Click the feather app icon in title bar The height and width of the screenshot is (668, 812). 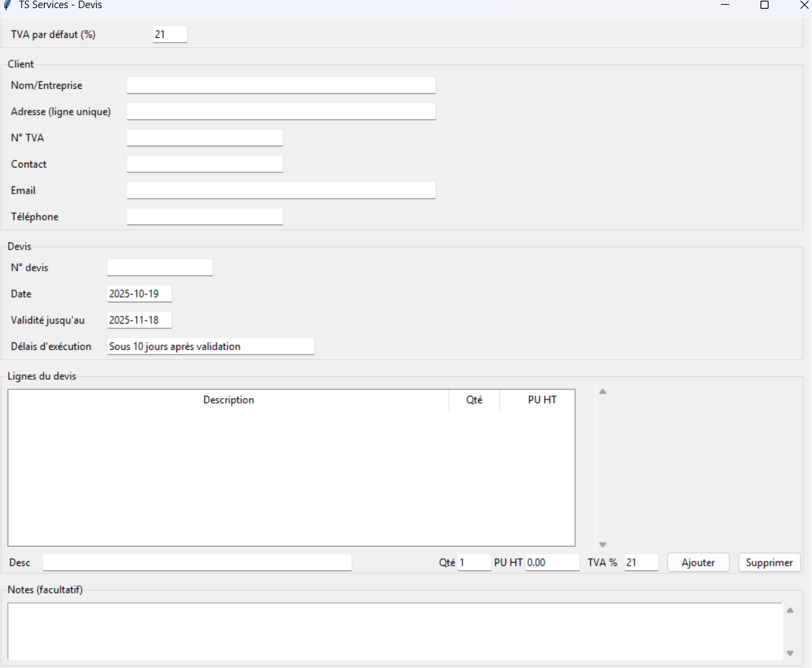coord(7,5)
